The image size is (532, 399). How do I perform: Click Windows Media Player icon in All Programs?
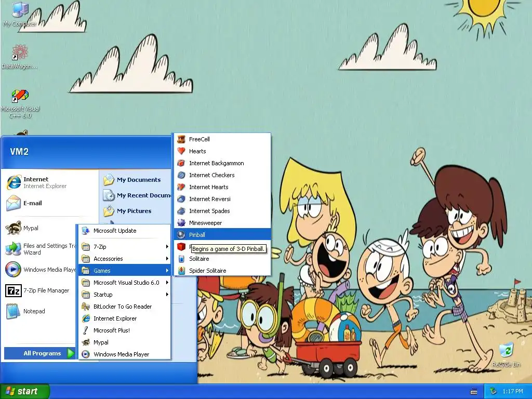[x=86, y=354]
